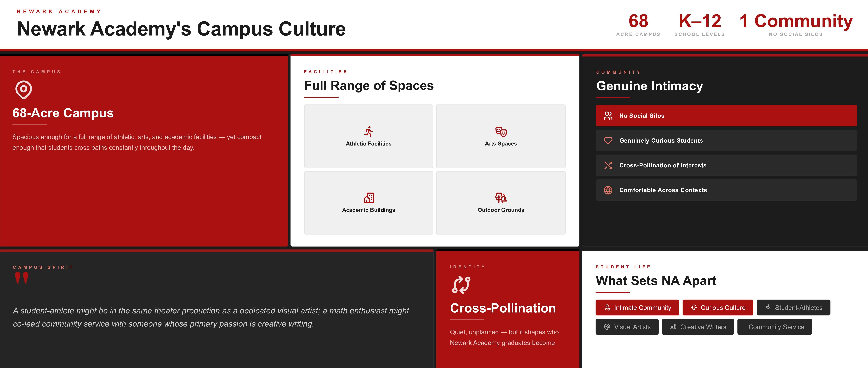Select the Arts Spaces card
868x368 pixels.
click(x=501, y=136)
